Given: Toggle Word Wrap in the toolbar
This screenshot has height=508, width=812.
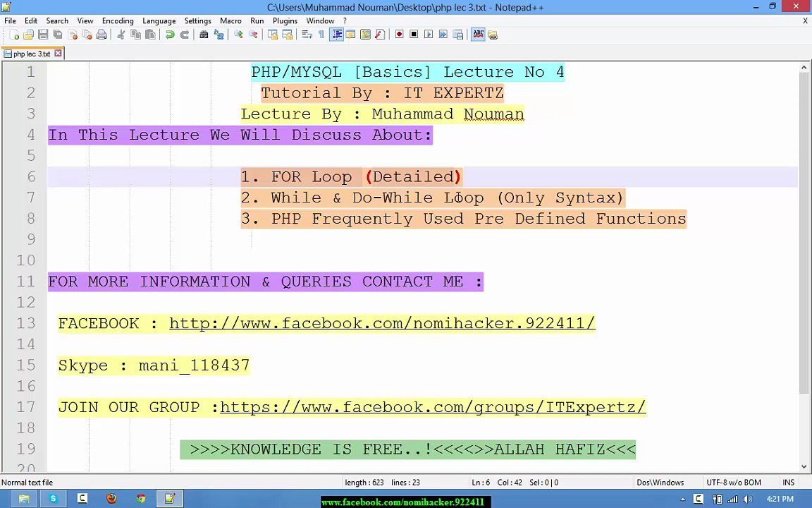Looking at the screenshot, I should tap(307, 35).
